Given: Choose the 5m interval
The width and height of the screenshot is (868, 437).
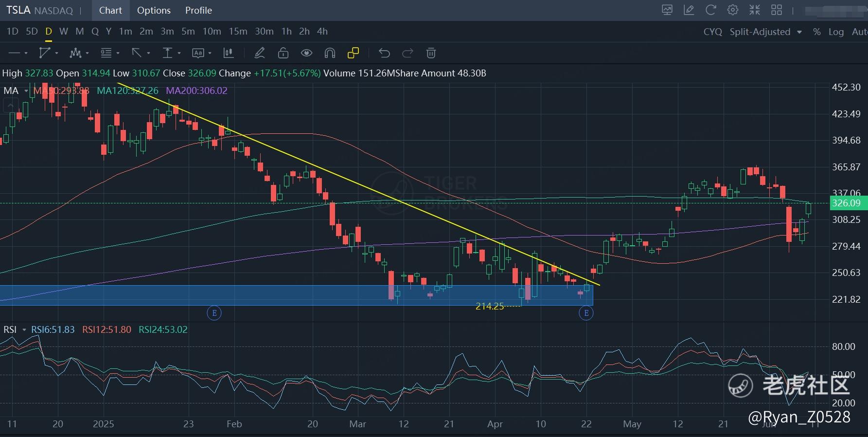Looking at the screenshot, I should point(188,32).
